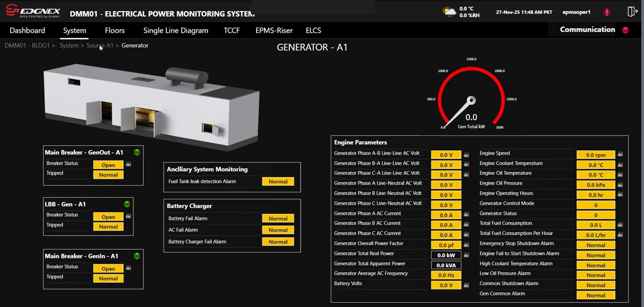Image resolution: width=644 pixels, height=307 pixels.
Task: Open the ELCS tab
Action: click(x=313, y=31)
